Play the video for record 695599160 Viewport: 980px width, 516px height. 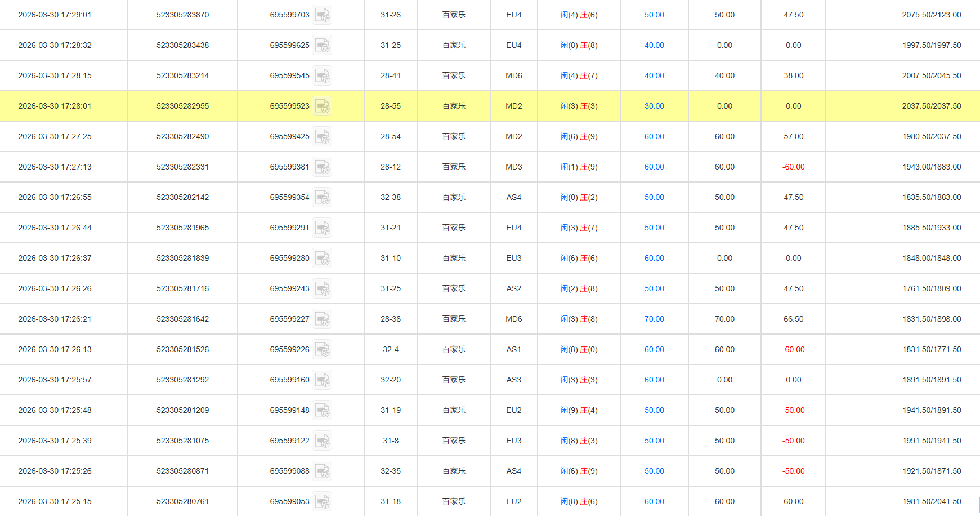[x=322, y=380]
